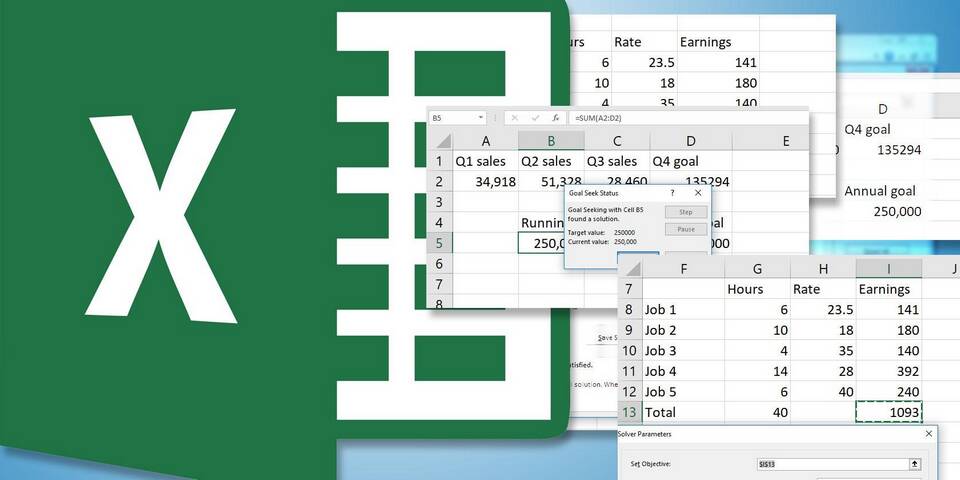Viewport: 960px width, 480px height.
Task: Click the 'Job 4' cell
Action: coord(683,371)
